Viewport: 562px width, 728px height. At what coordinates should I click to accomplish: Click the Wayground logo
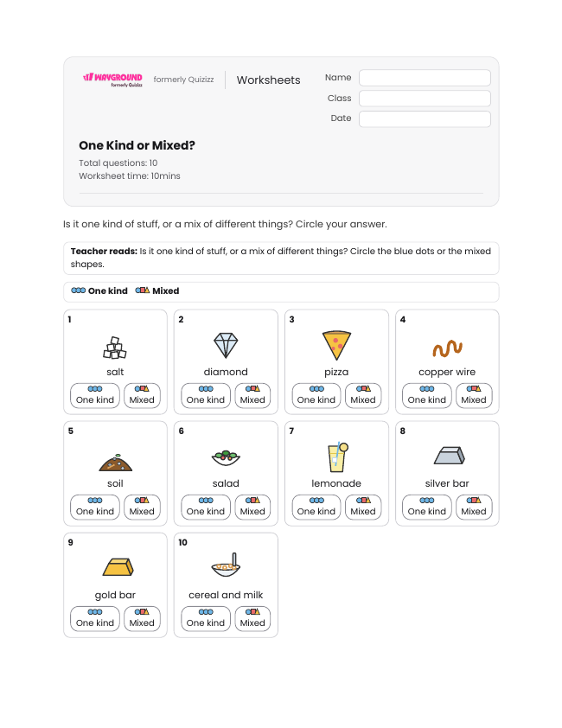(113, 80)
